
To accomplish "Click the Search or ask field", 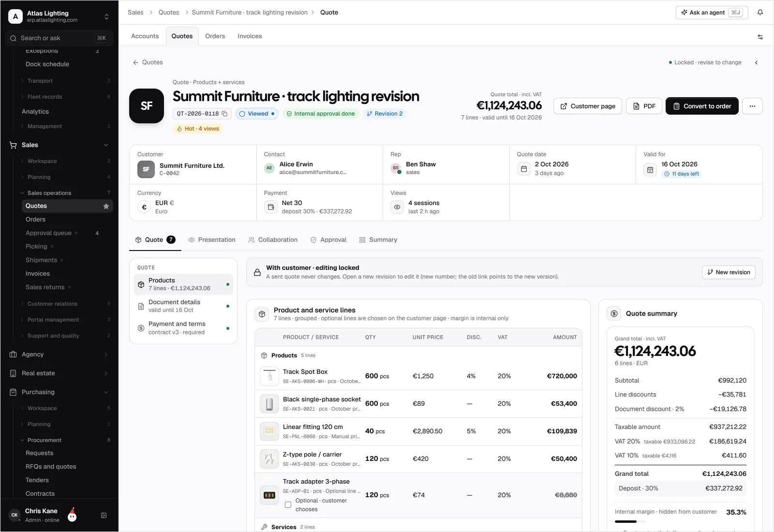I will point(59,38).
